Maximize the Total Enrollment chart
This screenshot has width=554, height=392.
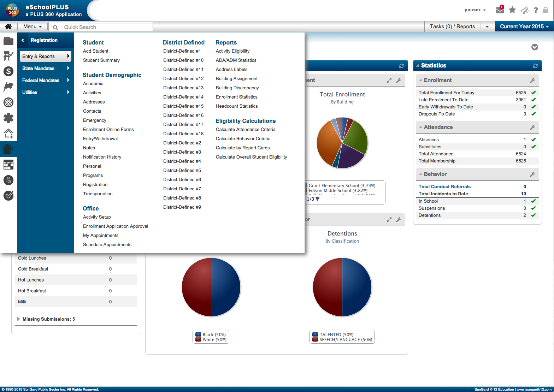(389, 81)
